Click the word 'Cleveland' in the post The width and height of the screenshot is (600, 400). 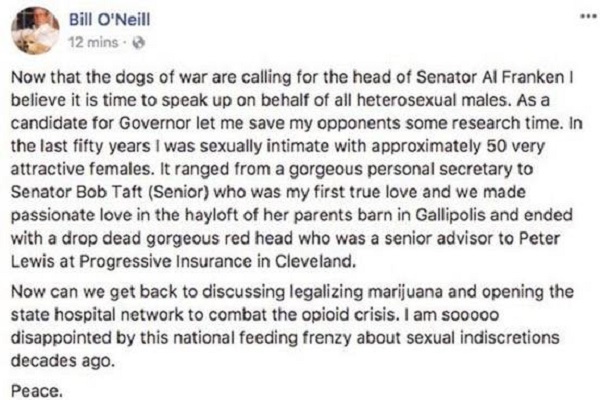tap(315, 261)
